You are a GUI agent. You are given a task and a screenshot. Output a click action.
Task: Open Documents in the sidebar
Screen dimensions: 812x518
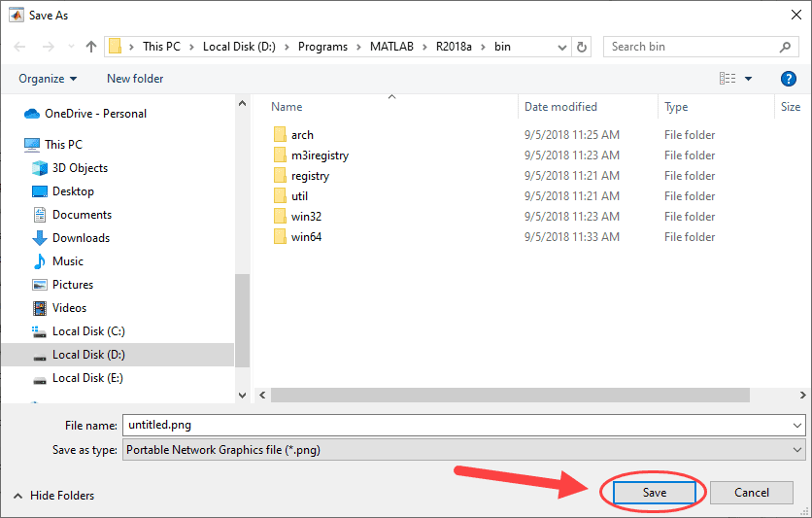pyautogui.click(x=82, y=215)
